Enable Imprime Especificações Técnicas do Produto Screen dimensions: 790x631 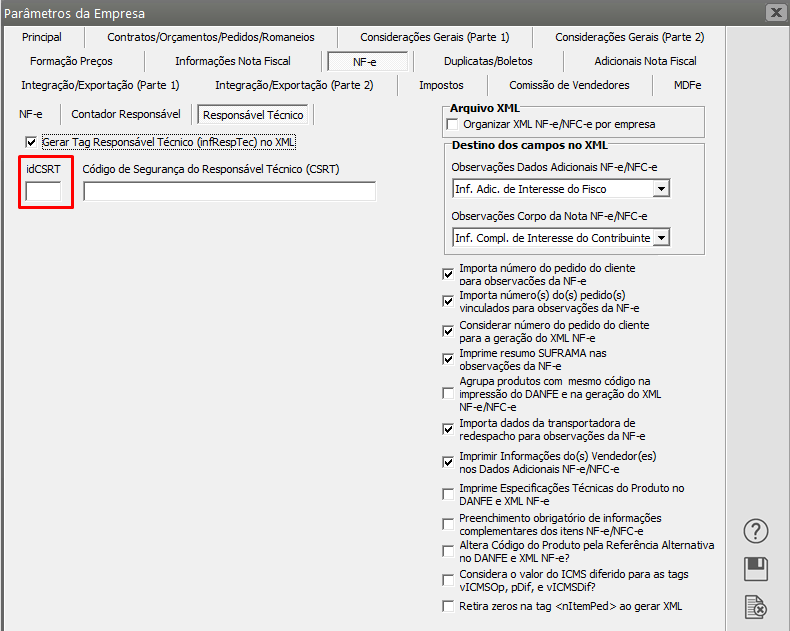click(x=448, y=494)
